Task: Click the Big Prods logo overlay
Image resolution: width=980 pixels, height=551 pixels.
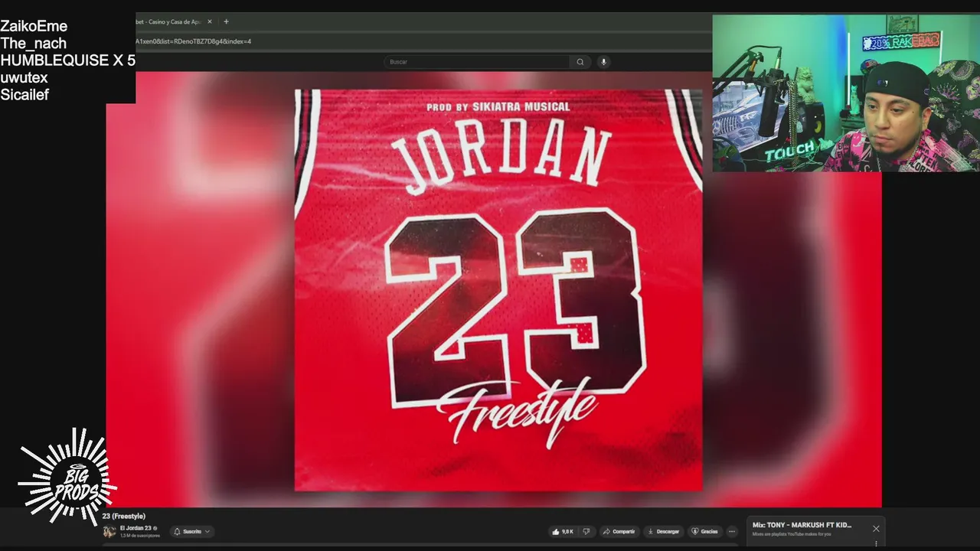Action: (67, 477)
